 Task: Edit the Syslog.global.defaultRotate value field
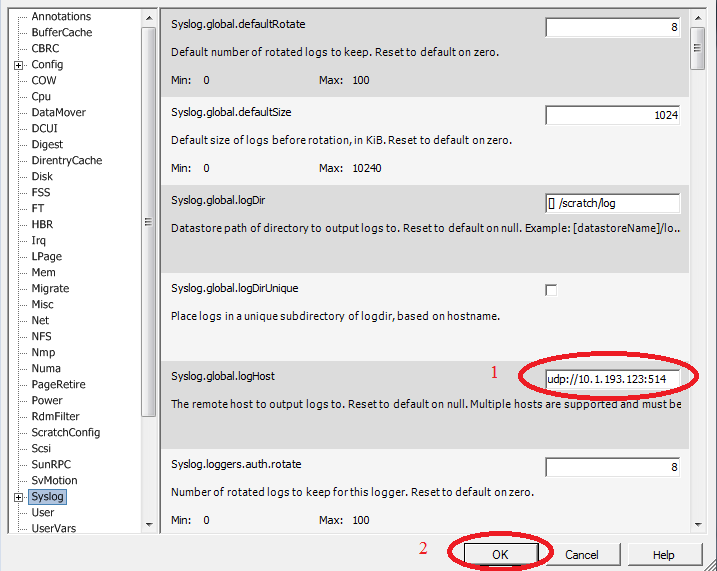612,27
